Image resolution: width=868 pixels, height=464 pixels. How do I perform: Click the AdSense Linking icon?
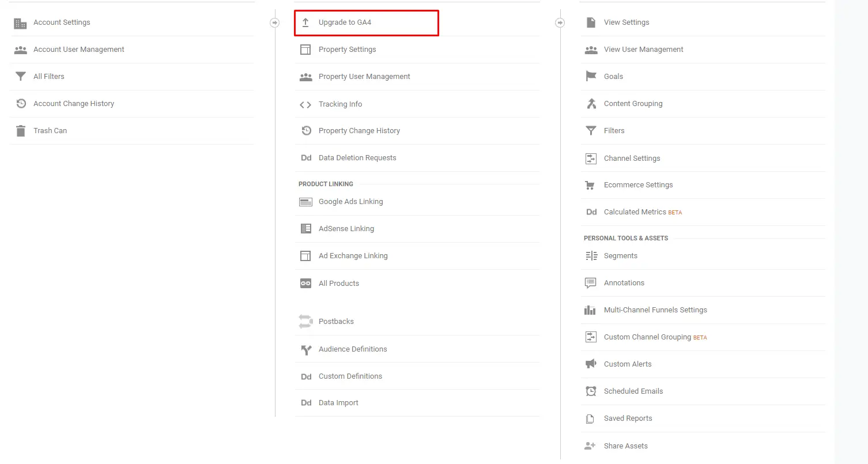[305, 229]
